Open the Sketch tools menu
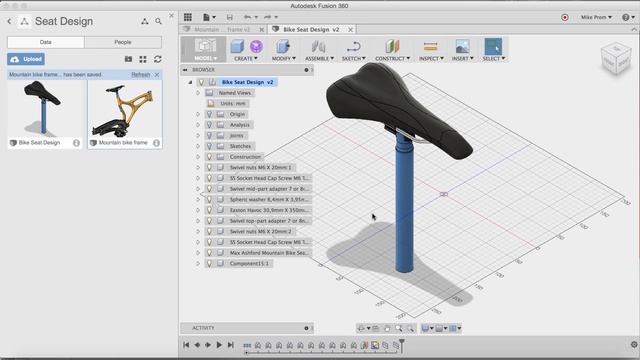 coord(353,58)
